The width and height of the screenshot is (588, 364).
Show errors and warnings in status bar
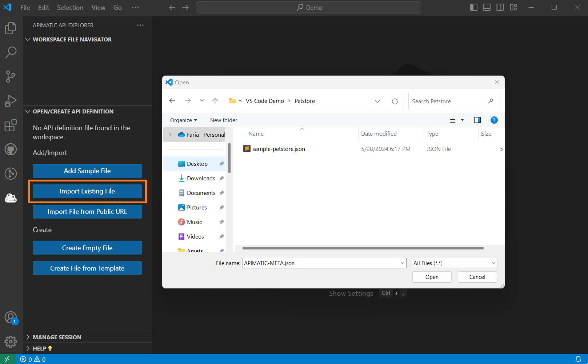(x=33, y=359)
